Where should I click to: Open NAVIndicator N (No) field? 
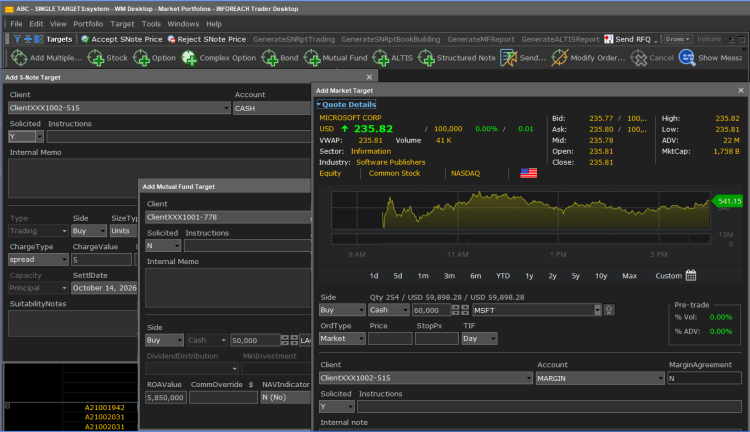286,397
